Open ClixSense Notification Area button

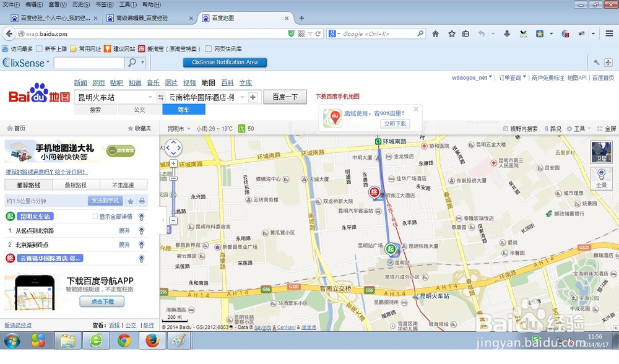click(x=225, y=63)
